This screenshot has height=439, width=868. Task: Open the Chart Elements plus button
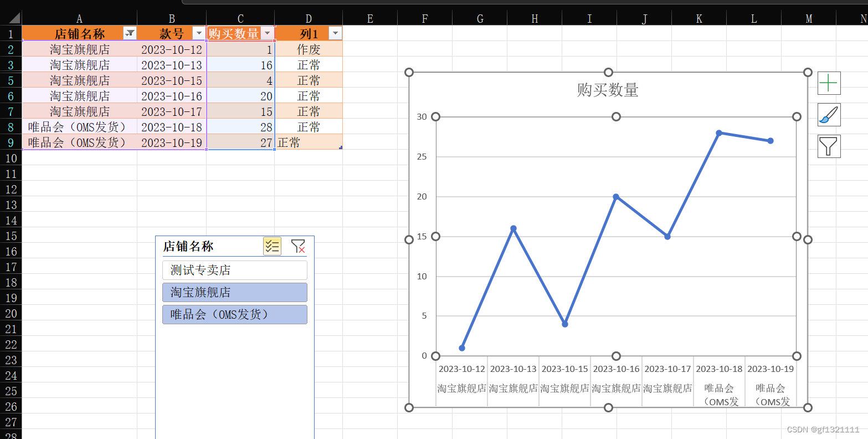(x=829, y=83)
